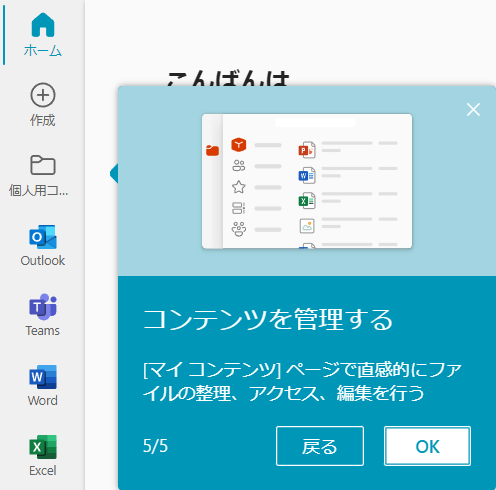The image size is (496, 490).
Task: Click the マイ コンテンツ description text
Action: tap(302, 382)
